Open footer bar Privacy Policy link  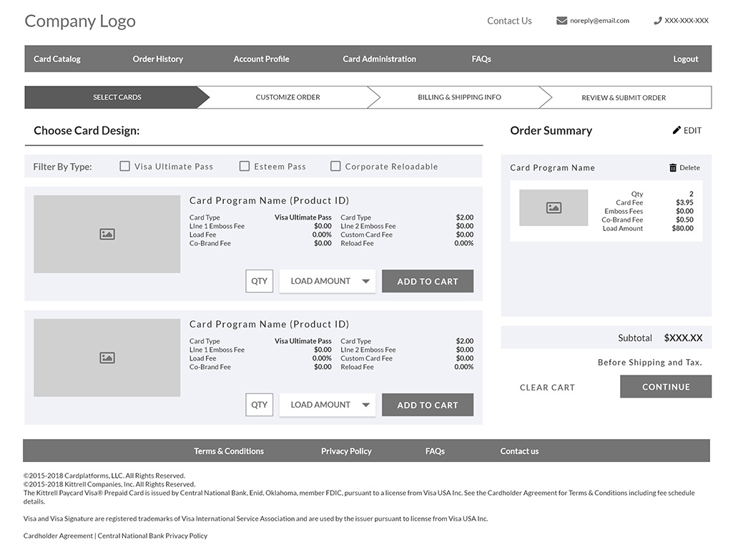346,451
